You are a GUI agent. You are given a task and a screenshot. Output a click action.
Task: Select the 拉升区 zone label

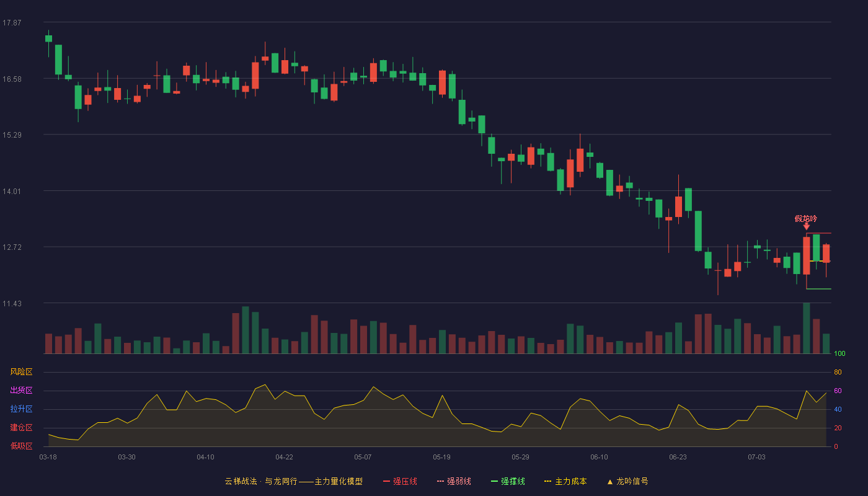coord(21,409)
